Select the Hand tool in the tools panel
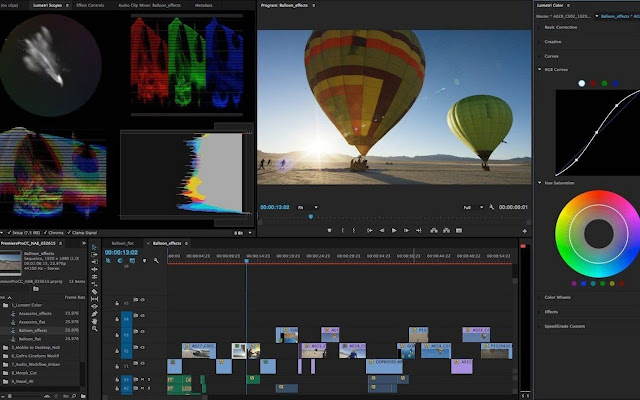The width and height of the screenshot is (640, 400). tap(95, 322)
